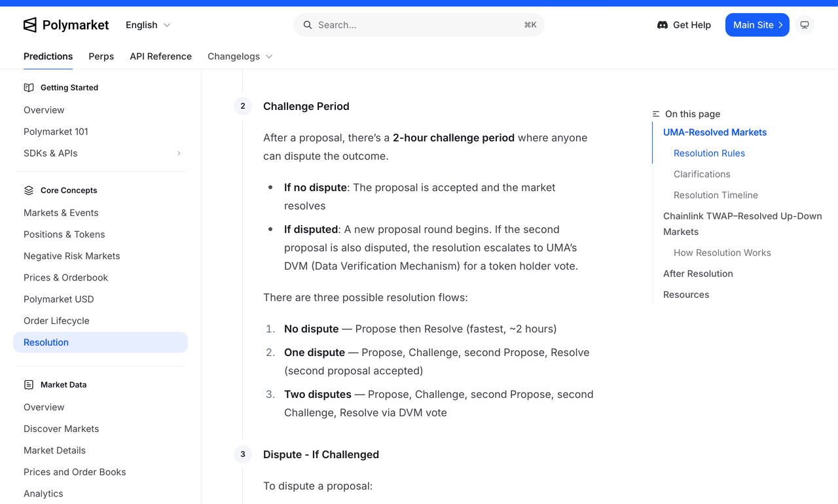838x504 pixels.
Task: Switch to the Perps tab
Action: [101, 56]
